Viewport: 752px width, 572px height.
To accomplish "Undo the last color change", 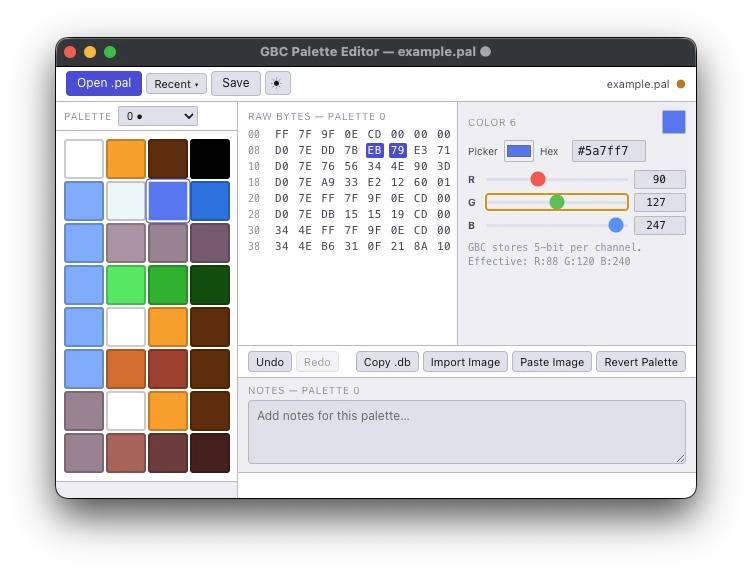I will point(270,362).
